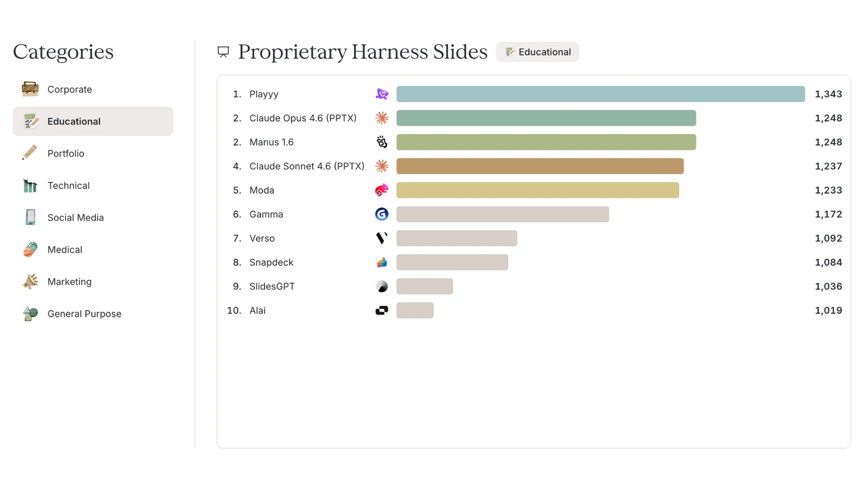Click Playyy's teal score bar

(x=600, y=94)
